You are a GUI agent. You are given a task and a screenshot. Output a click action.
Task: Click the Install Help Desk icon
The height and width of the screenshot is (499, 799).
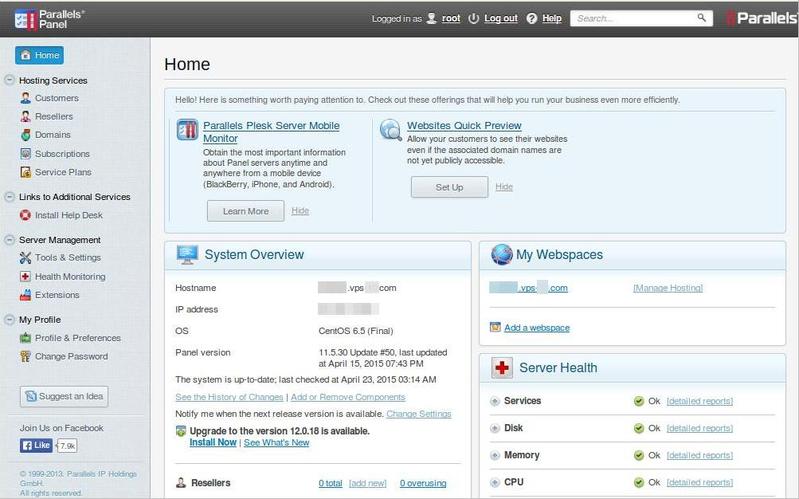click(26, 215)
